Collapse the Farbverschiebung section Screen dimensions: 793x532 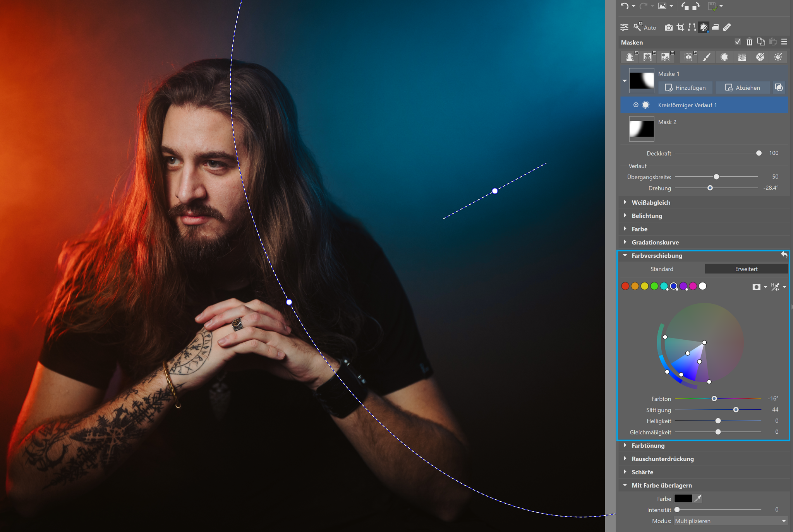(x=625, y=255)
